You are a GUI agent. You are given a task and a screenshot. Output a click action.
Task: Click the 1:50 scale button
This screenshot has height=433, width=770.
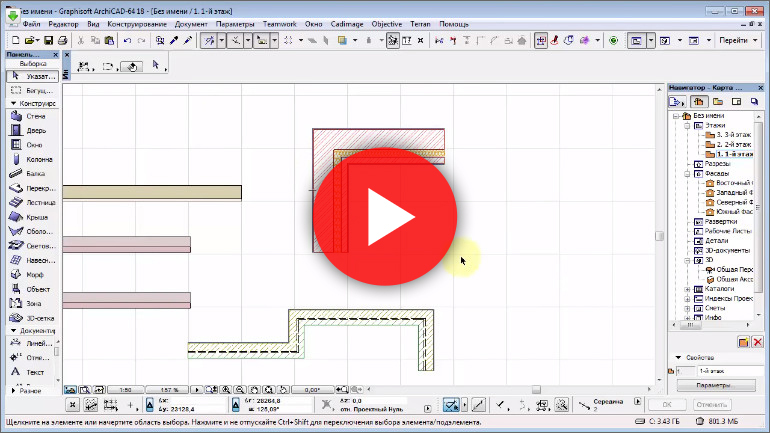[x=126, y=390]
